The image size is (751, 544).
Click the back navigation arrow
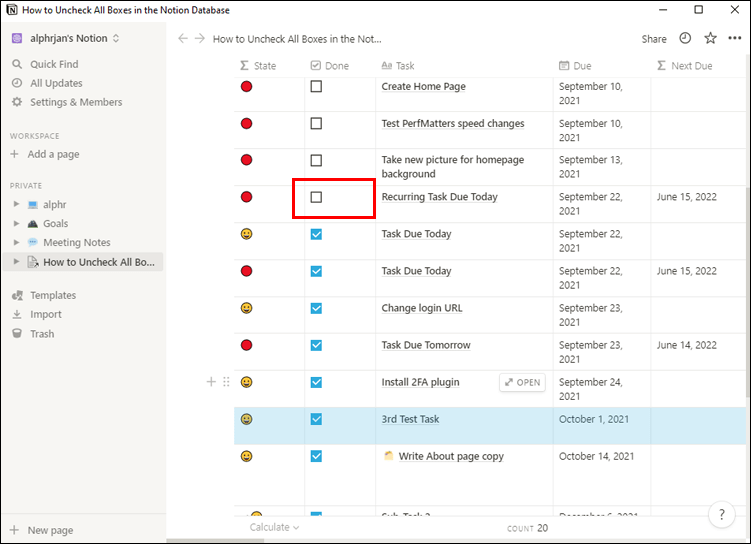point(182,39)
